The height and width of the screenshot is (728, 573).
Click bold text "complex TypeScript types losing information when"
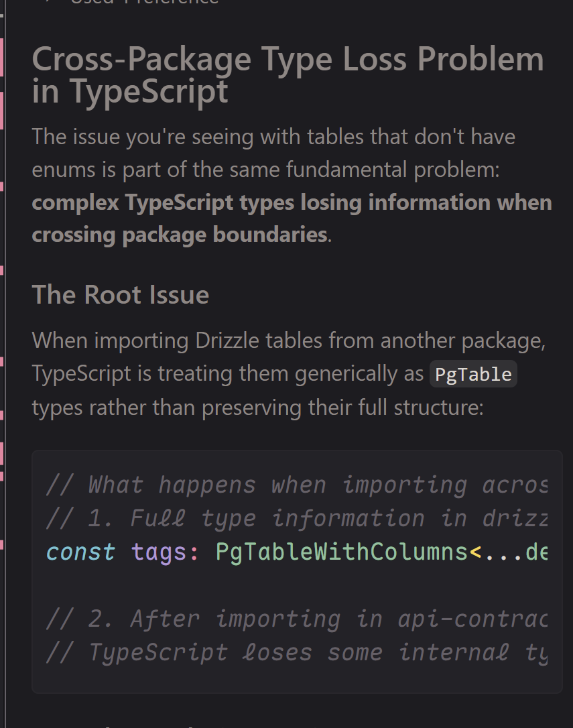click(292, 202)
